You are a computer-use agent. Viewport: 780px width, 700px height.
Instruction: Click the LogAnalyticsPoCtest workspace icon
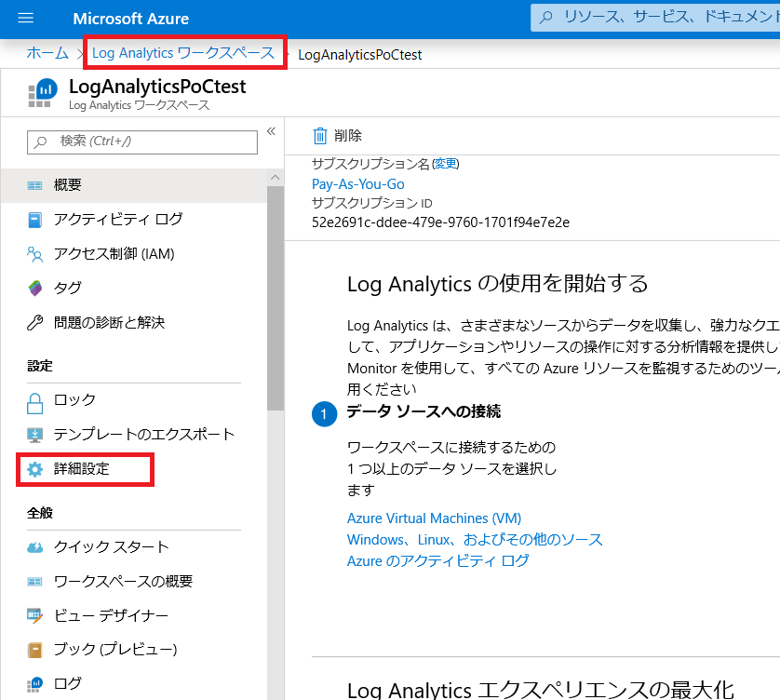click(x=42, y=93)
